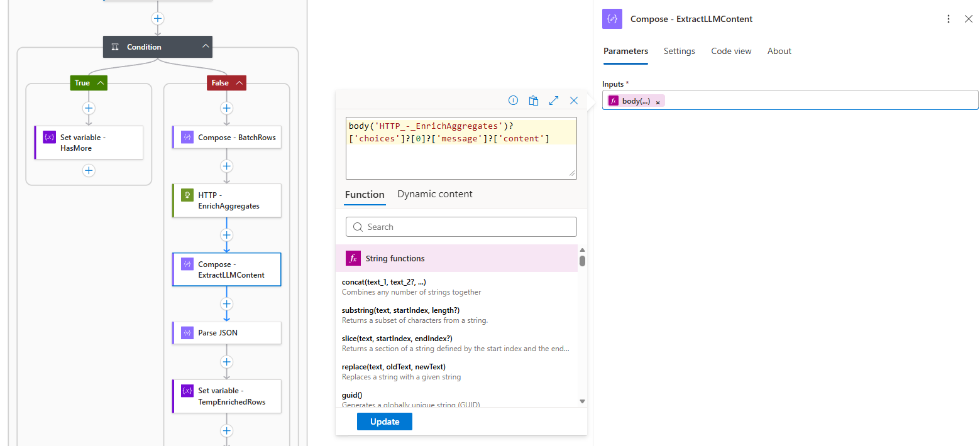The width and height of the screenshot is (980, 446).
Task: Insert a step above Compose - BatchRows
Action: (x=227, y=109)
